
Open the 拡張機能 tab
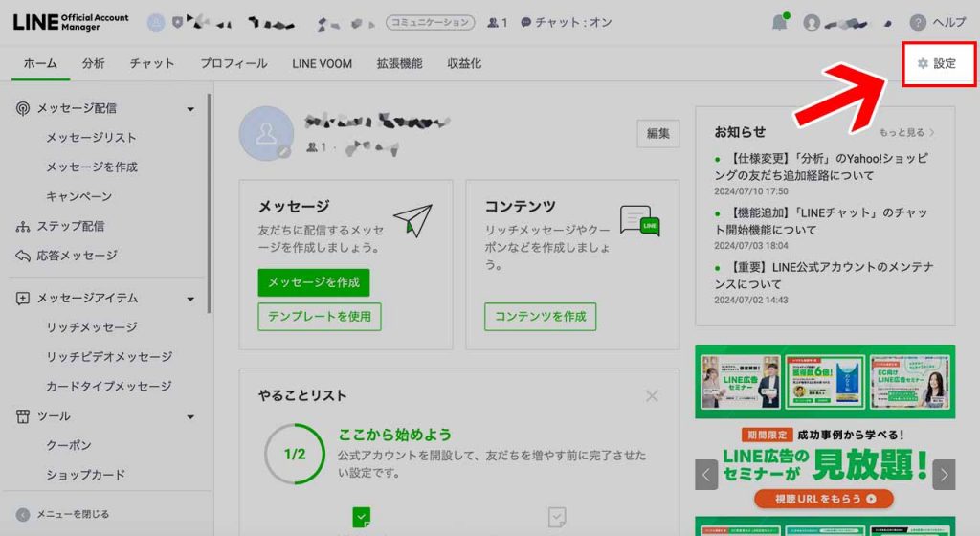click(399, 63)
